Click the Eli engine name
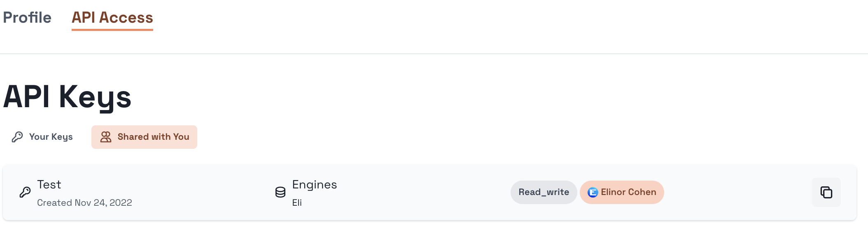The height and width of the screenshot is (235, 868). pyautogui.click(x=297, y=203)
